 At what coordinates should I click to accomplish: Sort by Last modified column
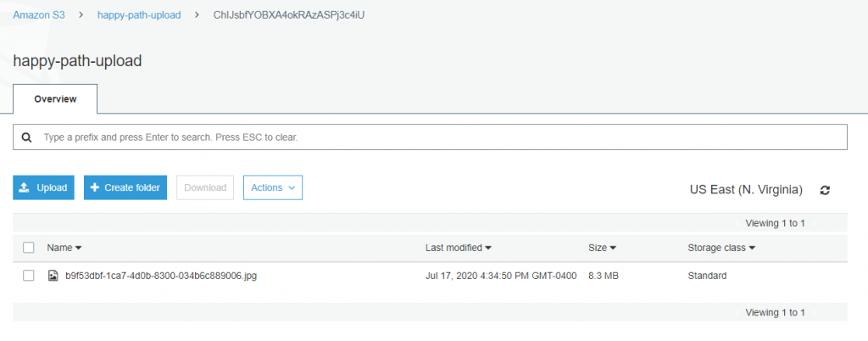[x=459, y=248]
